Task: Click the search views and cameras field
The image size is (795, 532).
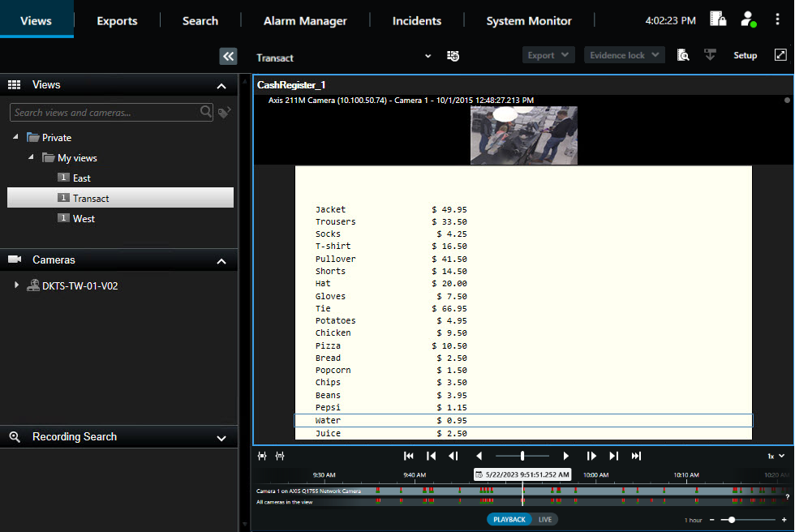Action: pyautogui.click(x=104, y=113)
